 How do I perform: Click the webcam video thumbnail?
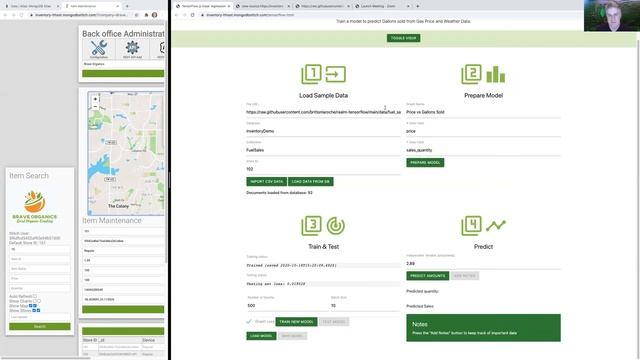pyautogui.click(x=612, y=16)
